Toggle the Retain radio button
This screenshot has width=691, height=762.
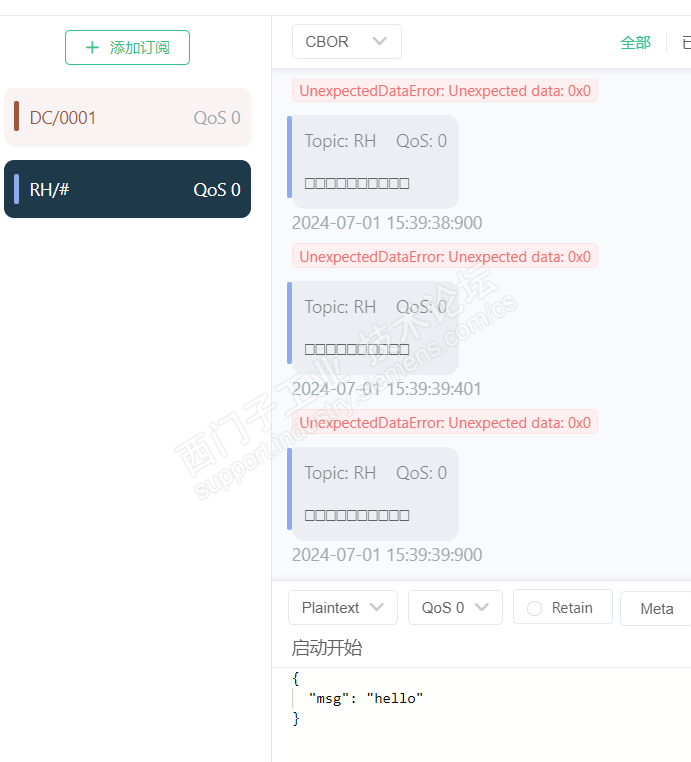535,608
